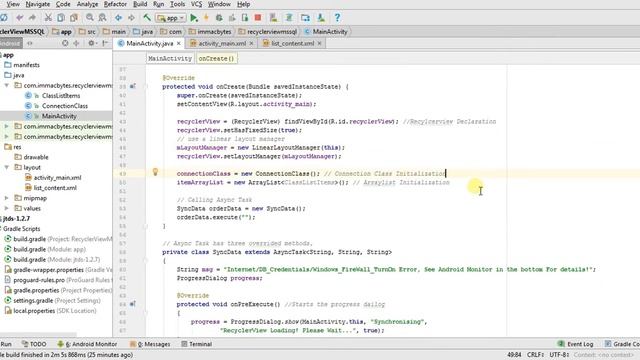Collapse the layout folder
The height and width of the screenshot is (360, 640).
pyautogui.click(x=7, y=167)
